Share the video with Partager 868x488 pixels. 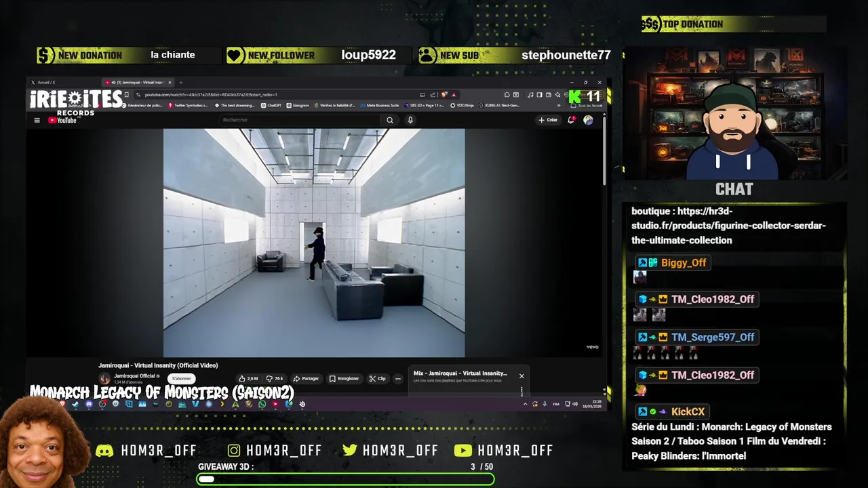pos(306,378)
